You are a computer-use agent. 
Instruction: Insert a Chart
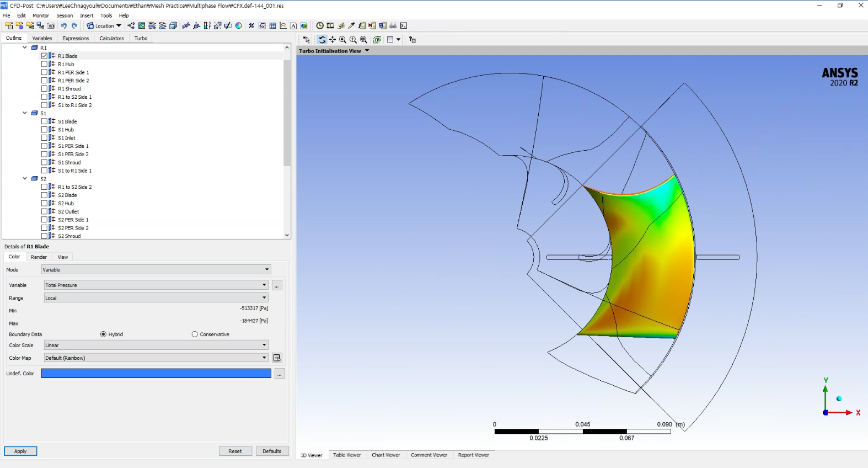[283, 26]
